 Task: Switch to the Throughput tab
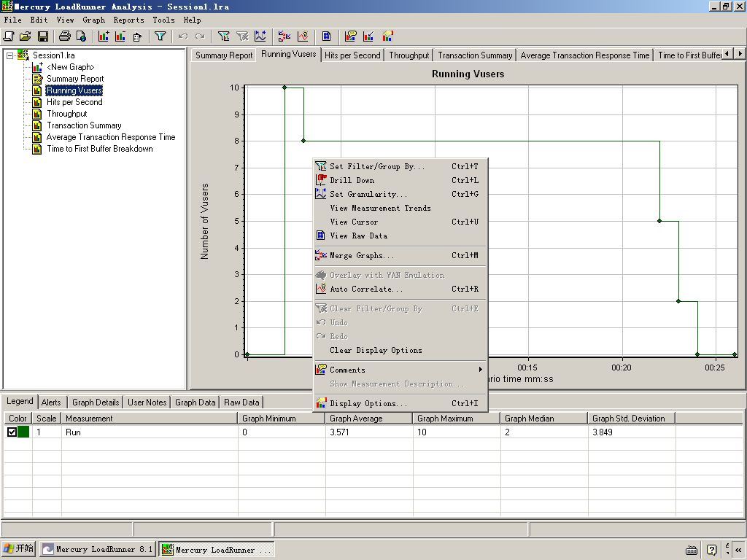409,55
